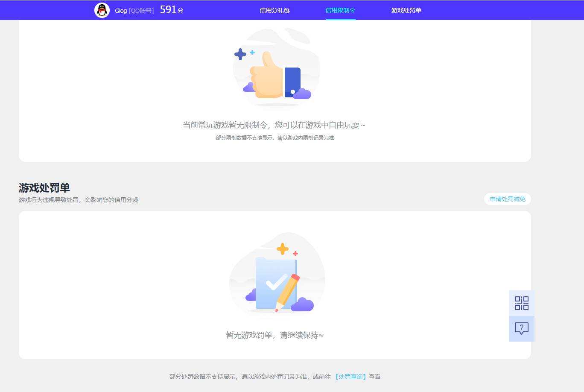
Task: Select the 信用限制令 tab
Action: coord(340,10)
